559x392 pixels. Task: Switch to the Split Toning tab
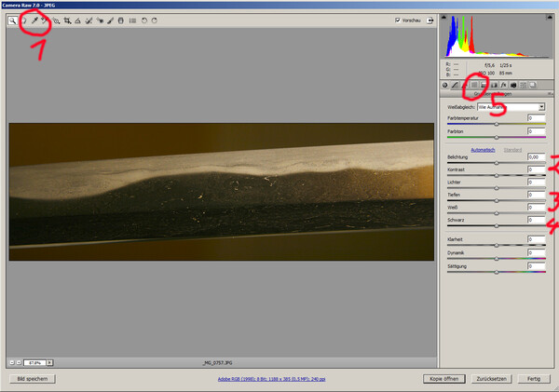point(484,85)
